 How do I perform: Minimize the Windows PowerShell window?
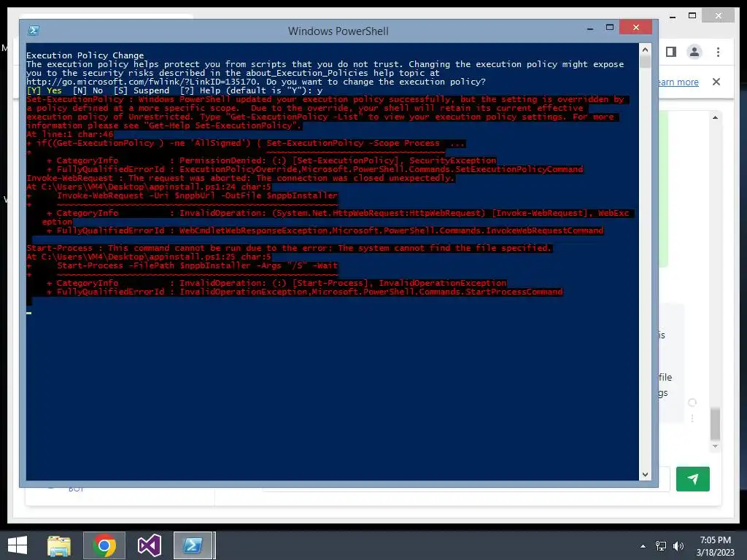click(590, 29)
